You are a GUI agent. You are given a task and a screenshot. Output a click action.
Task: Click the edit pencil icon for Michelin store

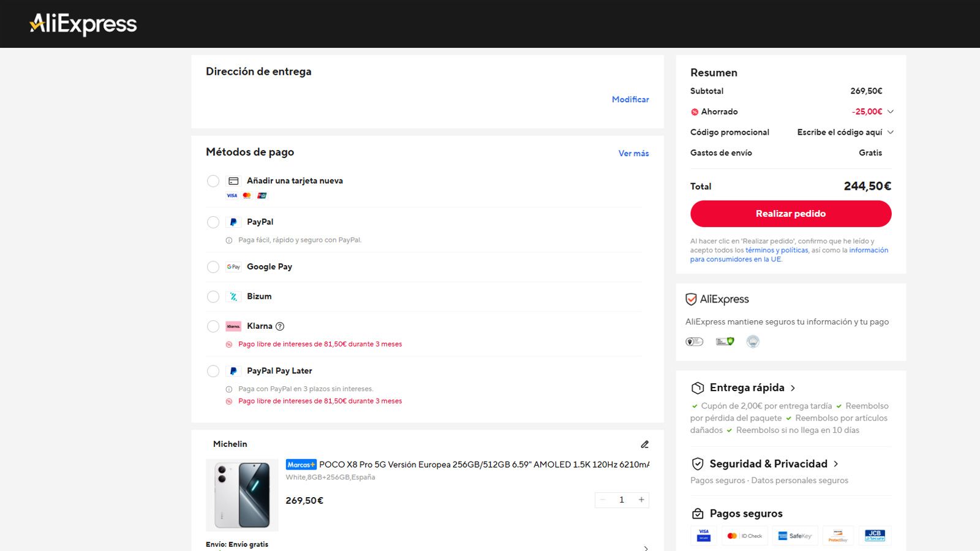[644, 444]
